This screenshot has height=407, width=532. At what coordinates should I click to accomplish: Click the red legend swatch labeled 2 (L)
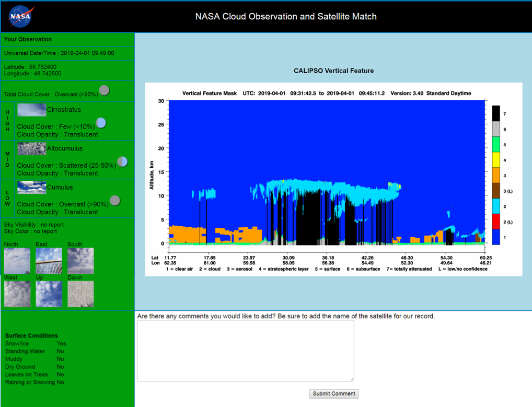[496, 222]
